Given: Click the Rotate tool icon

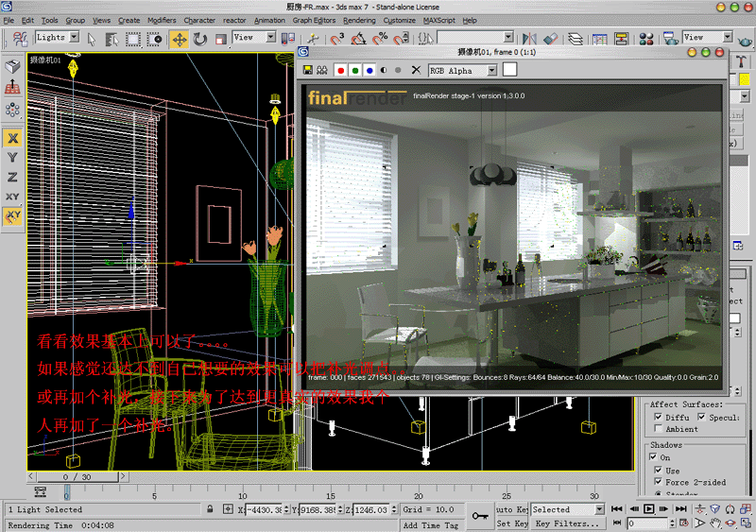Looking at the screenshot, I should coord(199,39).
